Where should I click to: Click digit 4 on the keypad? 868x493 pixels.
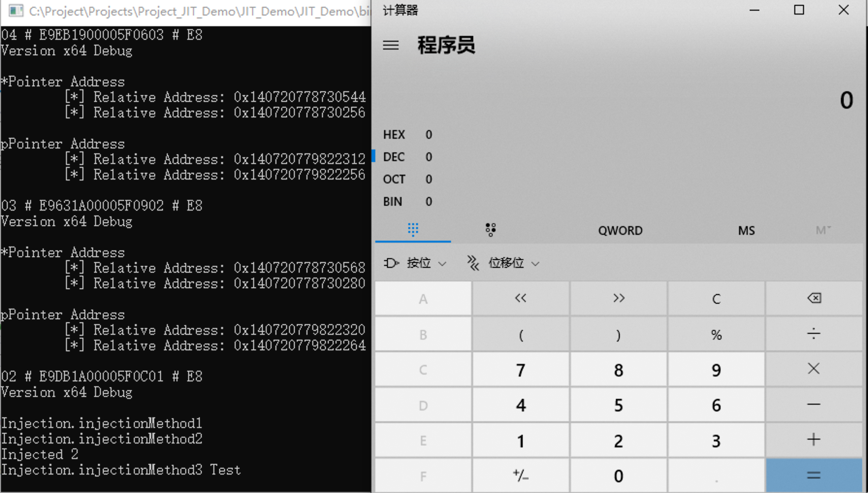point(521,405)
